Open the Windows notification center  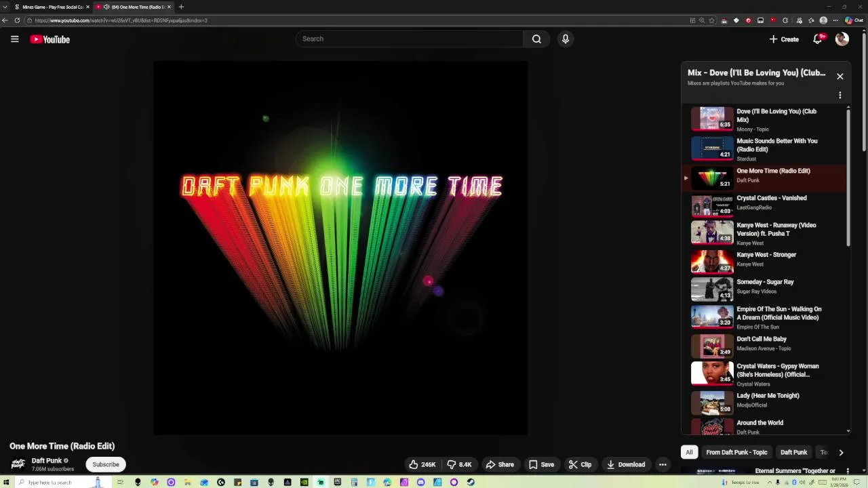856,482
